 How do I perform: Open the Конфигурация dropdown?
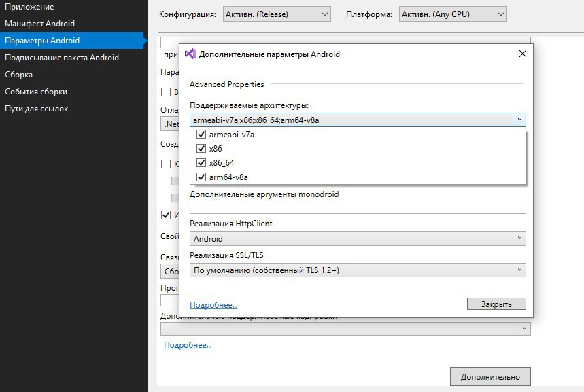point(277,14)
